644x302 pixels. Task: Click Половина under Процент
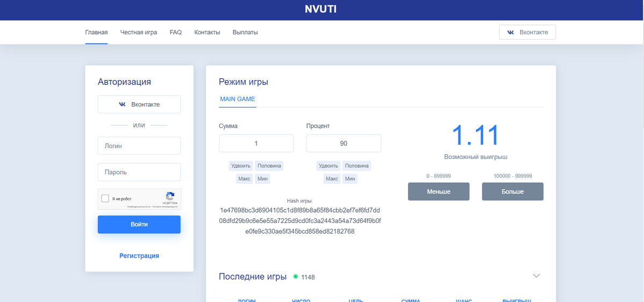356,166
